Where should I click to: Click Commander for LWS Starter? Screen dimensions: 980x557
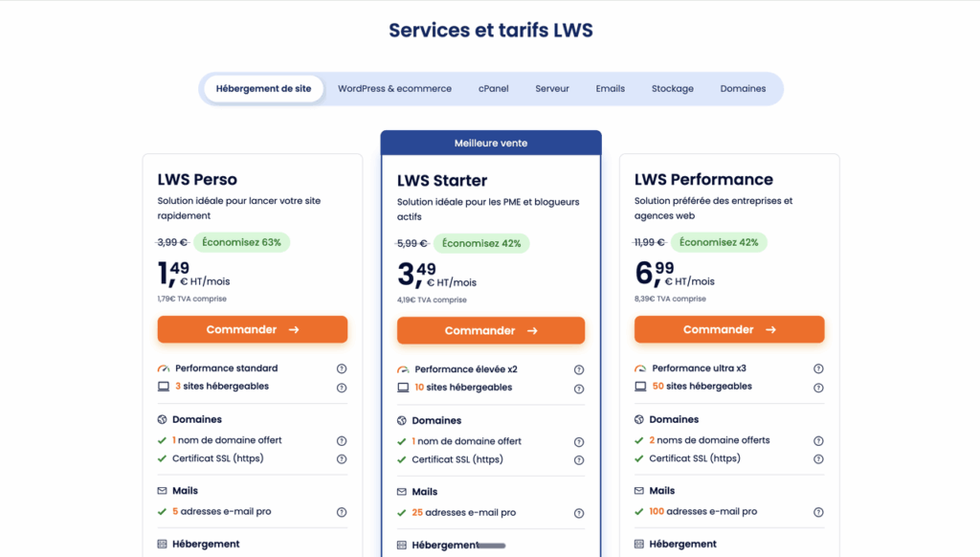click(491, 331)
